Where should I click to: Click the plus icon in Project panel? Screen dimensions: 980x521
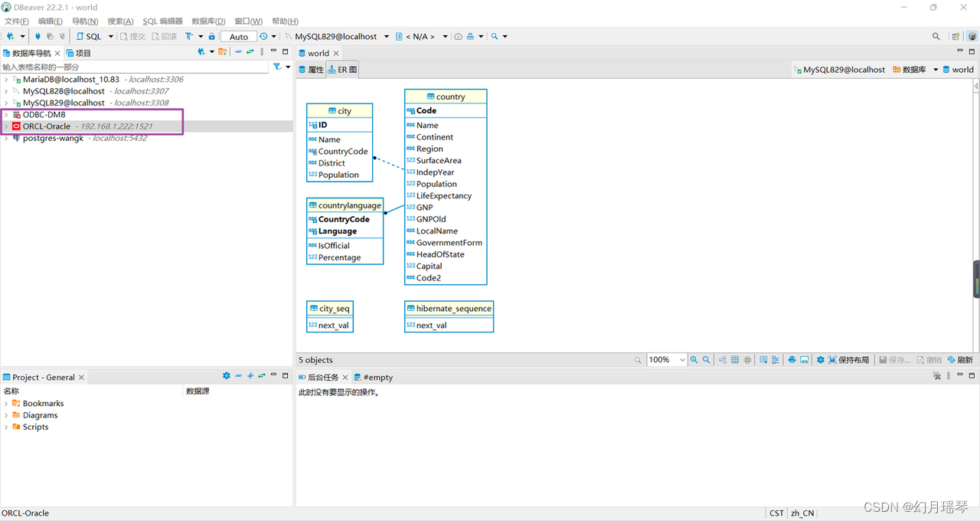250,375
